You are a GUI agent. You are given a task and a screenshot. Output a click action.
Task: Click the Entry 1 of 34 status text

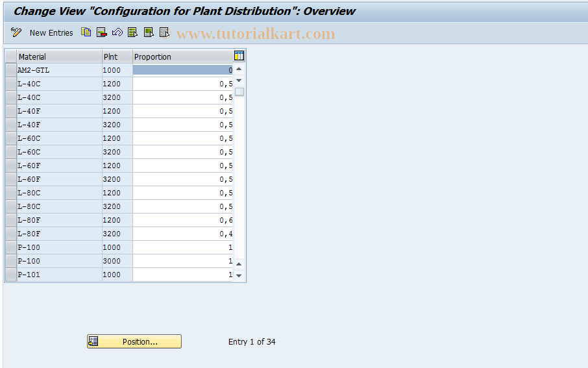(252, 342)
